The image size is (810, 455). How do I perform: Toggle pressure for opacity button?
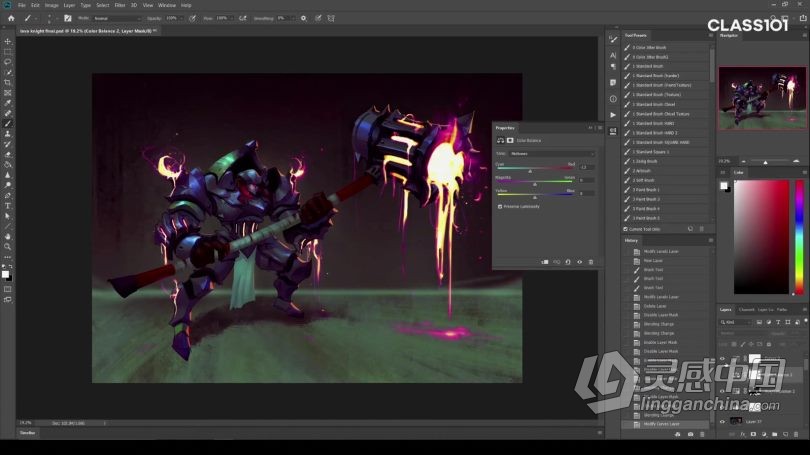tap(192, 18)
